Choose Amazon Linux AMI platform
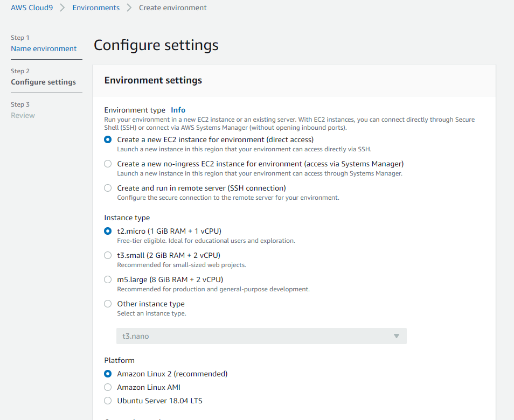514x420 pixels. 108,387
